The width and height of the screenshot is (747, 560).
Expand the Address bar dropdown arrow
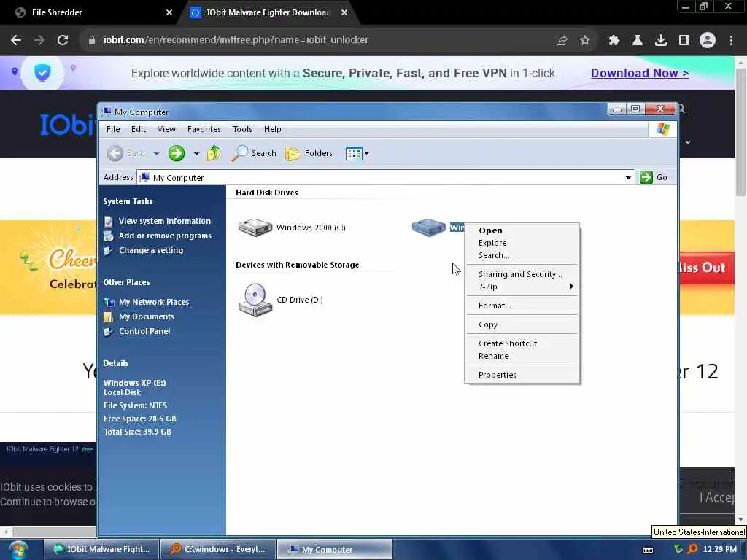click(628, 178)
